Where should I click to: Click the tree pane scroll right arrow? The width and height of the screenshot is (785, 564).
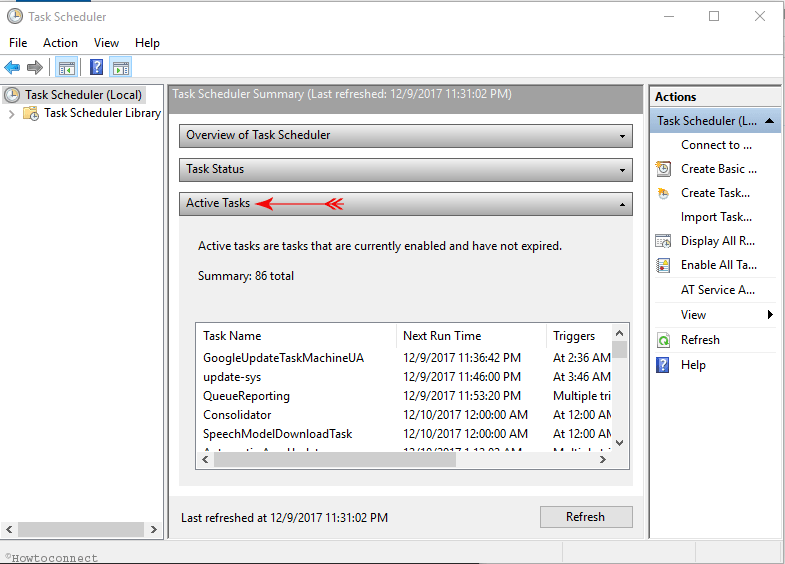pos(153,529)
